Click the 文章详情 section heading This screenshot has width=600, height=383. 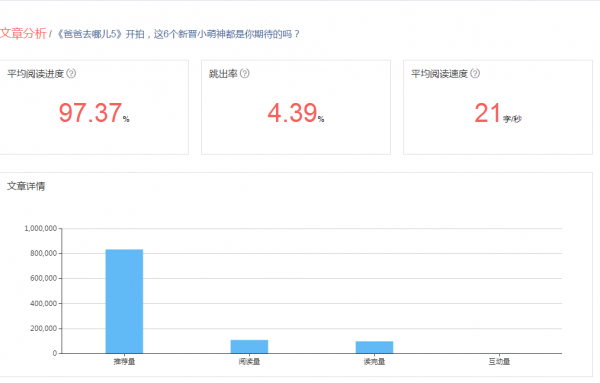[26, 186]
